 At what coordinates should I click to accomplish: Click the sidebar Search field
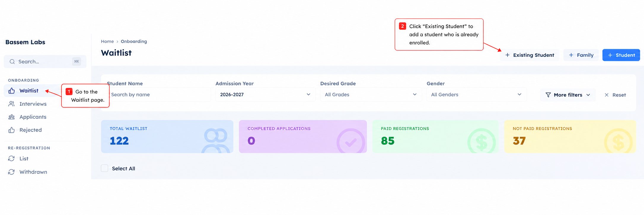(45, 61)
